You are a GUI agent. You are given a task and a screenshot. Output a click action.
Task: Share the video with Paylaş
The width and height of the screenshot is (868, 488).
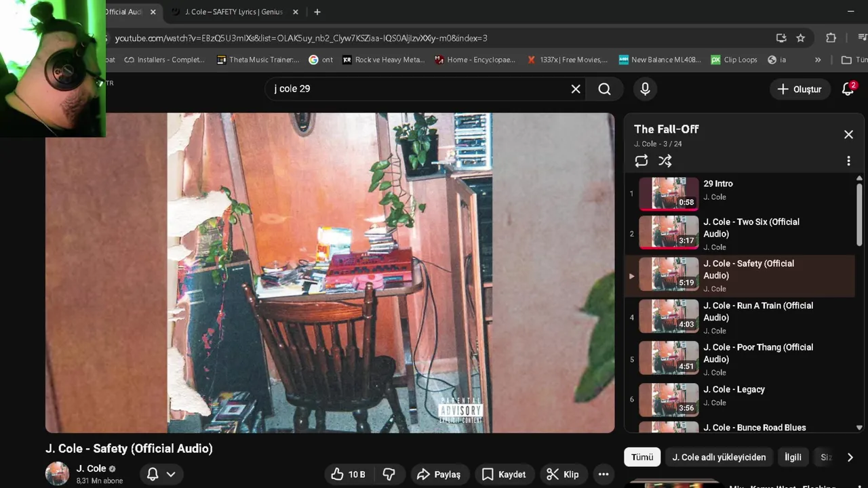pyautogui.click(x=438, y=474)
